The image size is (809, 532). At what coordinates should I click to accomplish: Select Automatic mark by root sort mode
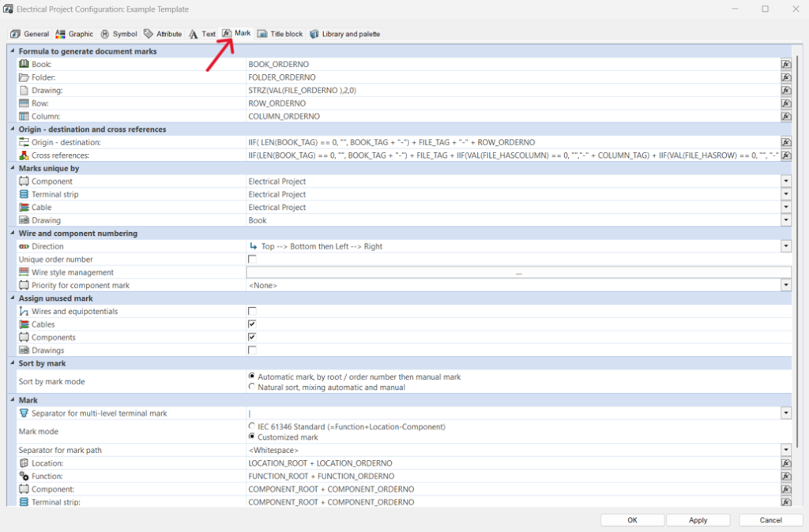pos(252,377)
